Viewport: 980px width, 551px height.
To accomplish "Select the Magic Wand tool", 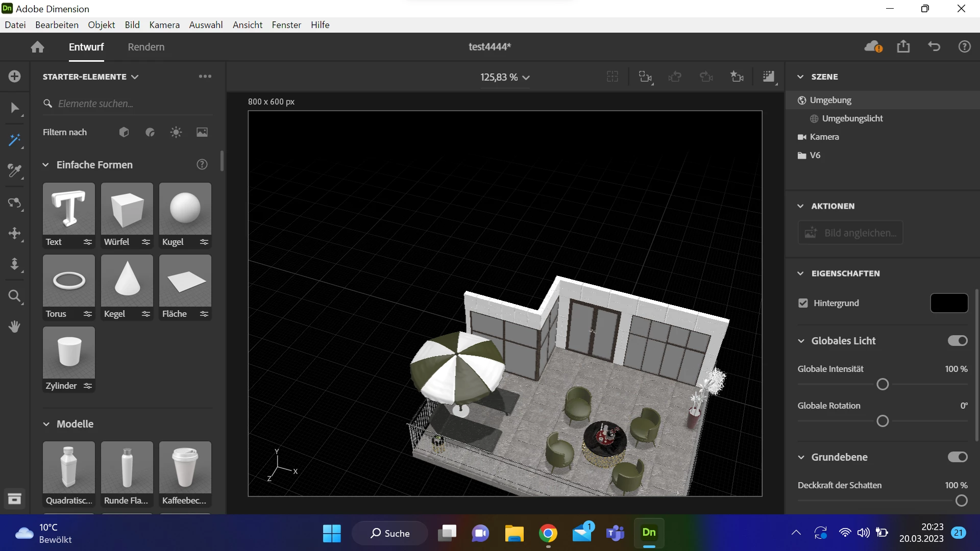I will tap(14, 140).
